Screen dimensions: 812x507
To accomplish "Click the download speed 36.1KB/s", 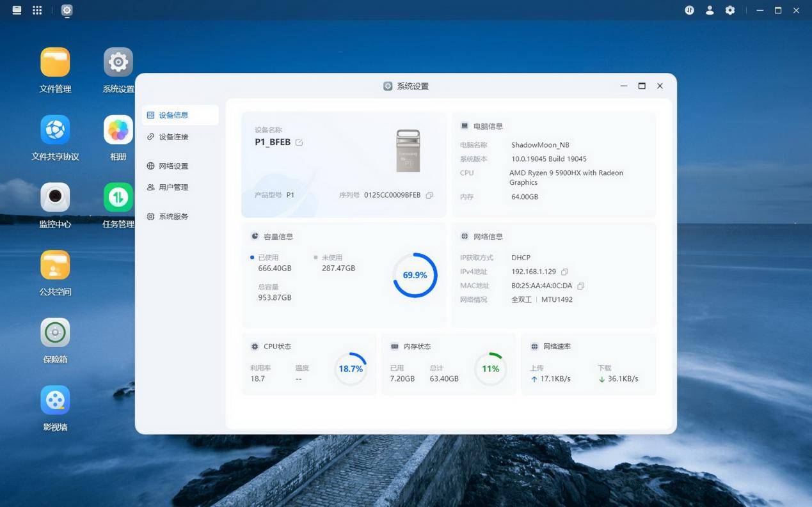I will [x=623, y=379].
